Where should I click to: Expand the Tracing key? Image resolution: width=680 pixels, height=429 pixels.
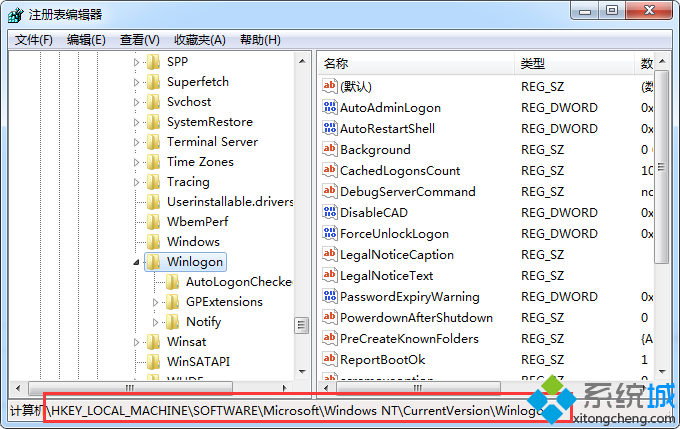[x=136, y=182]
